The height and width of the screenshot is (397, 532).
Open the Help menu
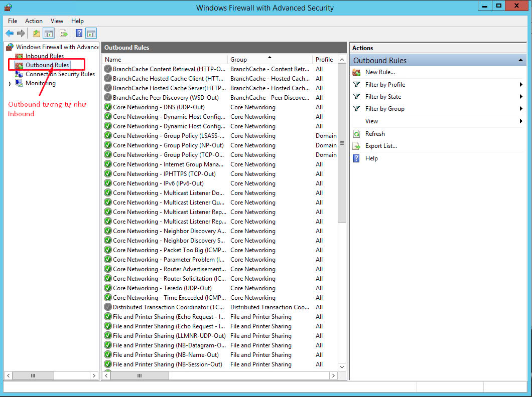(x=77, y=21)
